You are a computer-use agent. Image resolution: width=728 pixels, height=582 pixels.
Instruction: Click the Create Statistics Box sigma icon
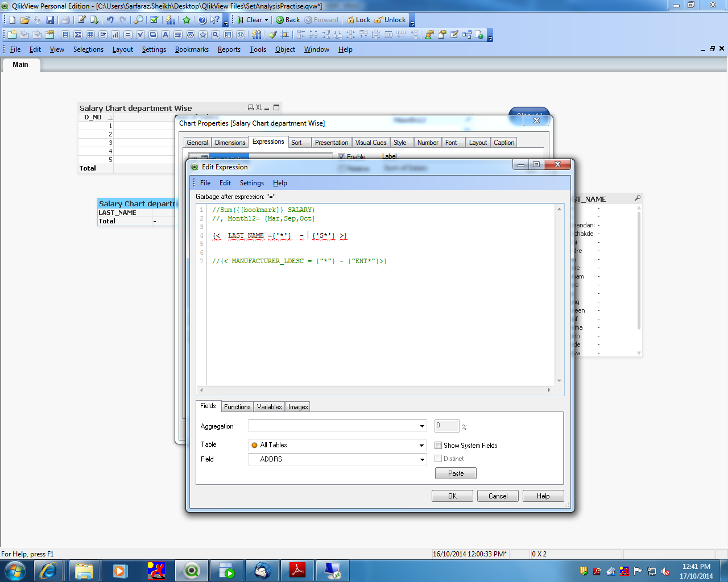(x=78, y=35)
